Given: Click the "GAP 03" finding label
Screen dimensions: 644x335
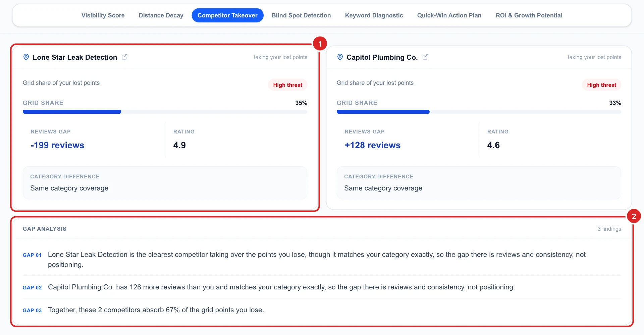Looking at the screenshot, I should (x=32, y=311).
